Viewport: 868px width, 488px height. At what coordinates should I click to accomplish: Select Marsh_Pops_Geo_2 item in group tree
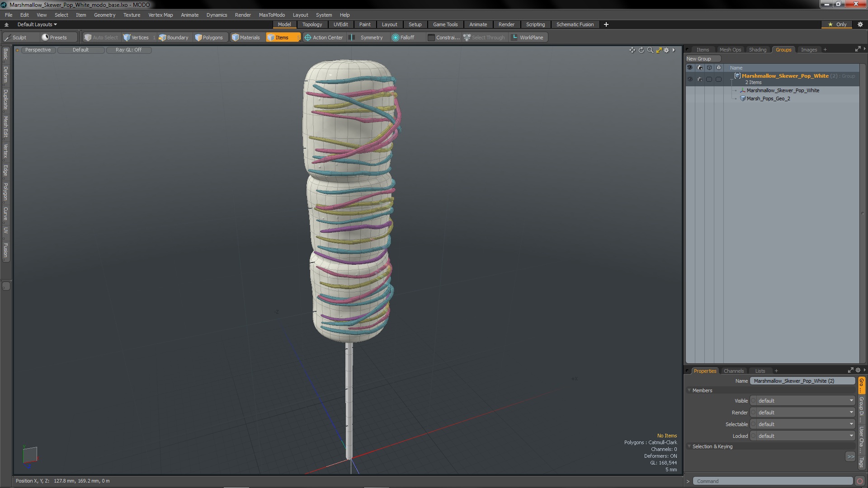768,99
